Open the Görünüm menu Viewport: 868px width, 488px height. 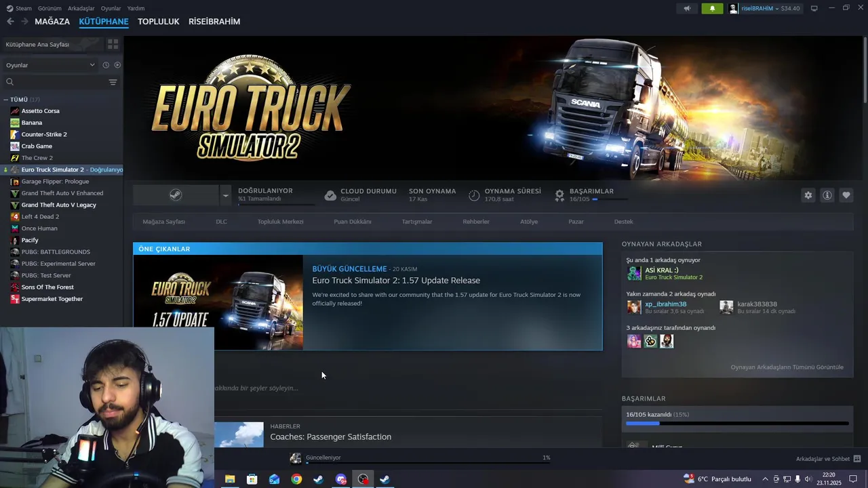click(x=50, y=8)
